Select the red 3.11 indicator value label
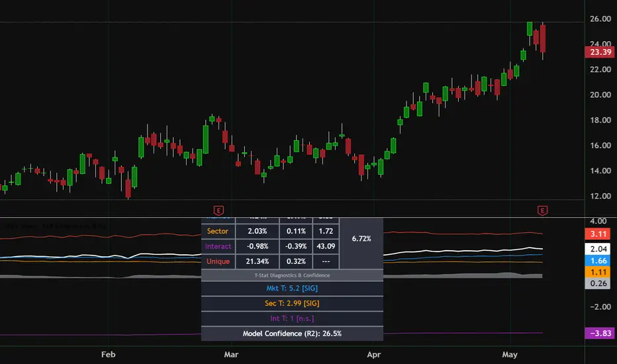This screenshot has height=364, width=617. [x=598, y=234]
